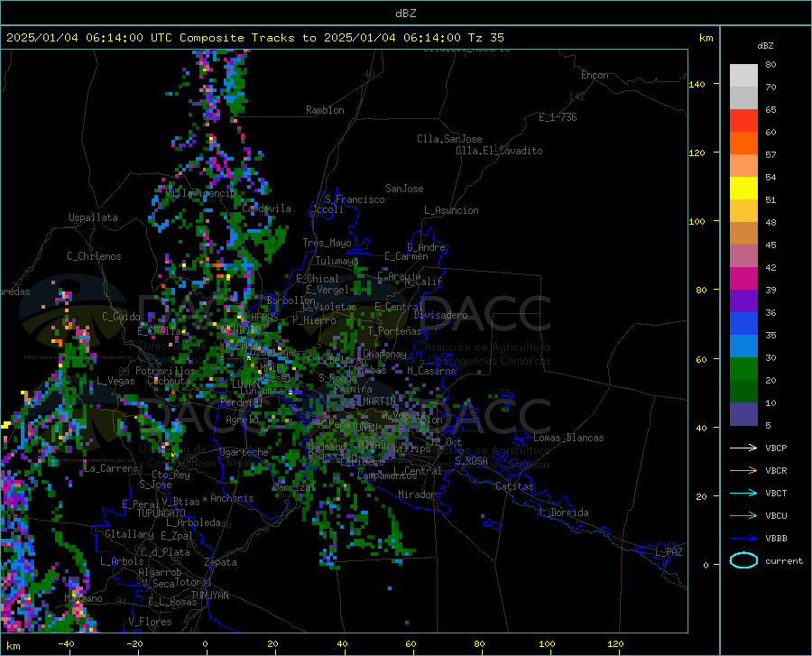
Task: Click the green VBCU arrow icon
Action: 743,516
